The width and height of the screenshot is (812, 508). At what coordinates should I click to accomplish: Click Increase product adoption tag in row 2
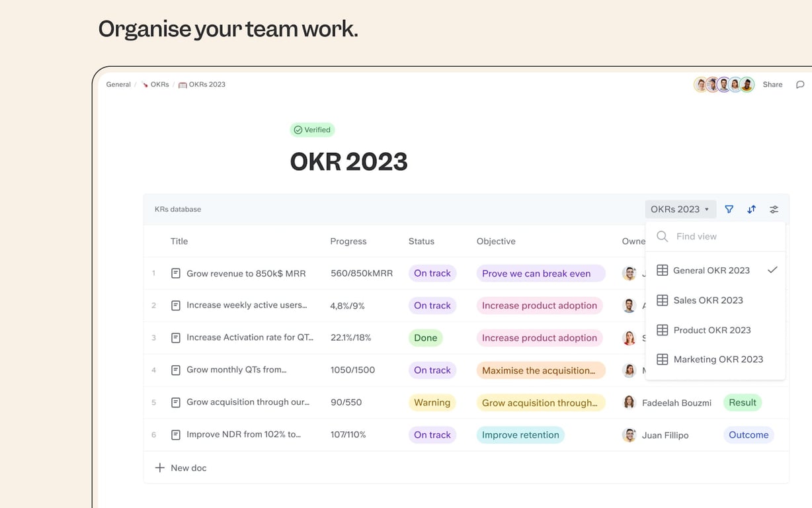[540, 306]
